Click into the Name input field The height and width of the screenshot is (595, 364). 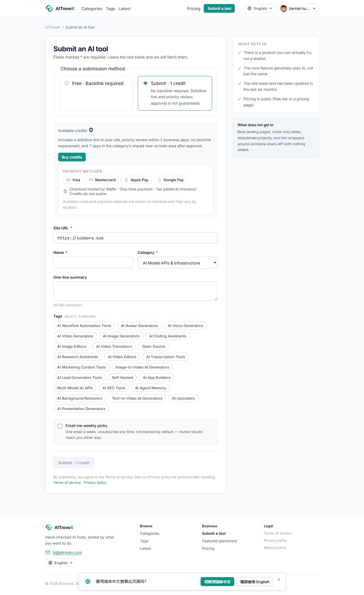pos(93,262)
